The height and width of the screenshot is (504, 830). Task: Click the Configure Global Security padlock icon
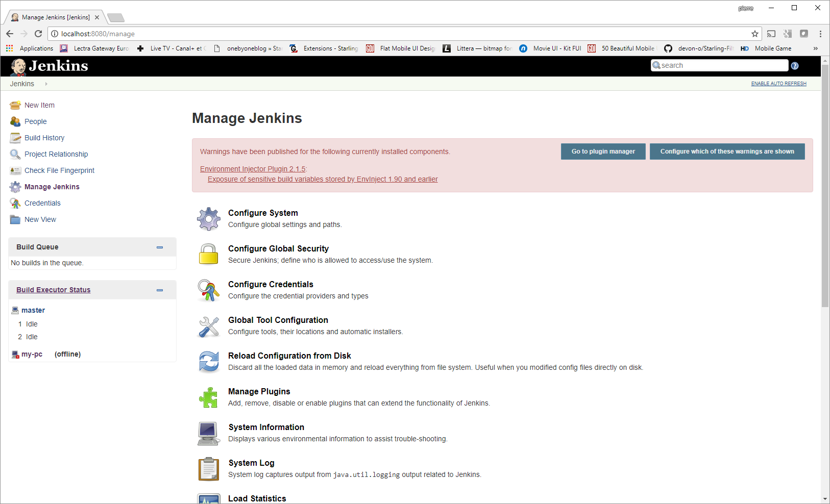pos(208,254)
